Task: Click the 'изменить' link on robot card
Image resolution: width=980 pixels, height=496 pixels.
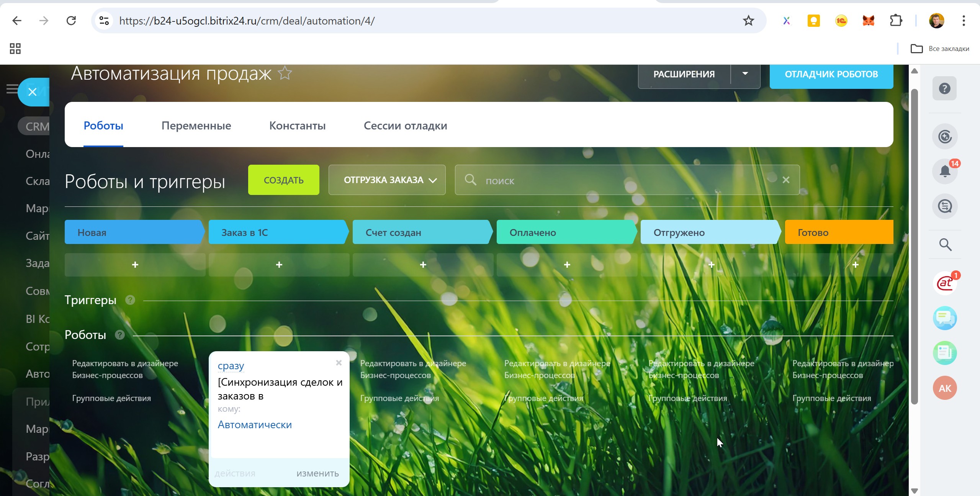Action: click(x=317, y=473)
